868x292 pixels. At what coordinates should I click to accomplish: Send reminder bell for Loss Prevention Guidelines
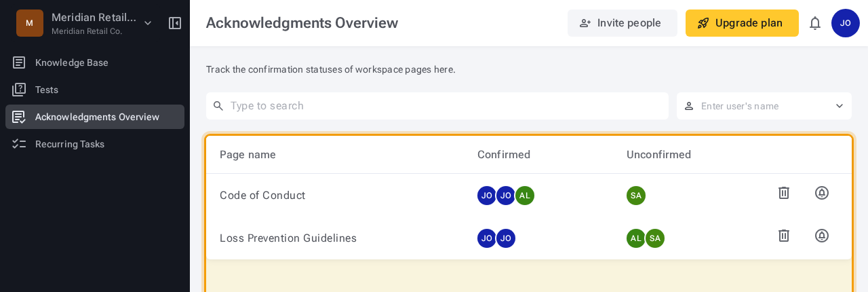click(822, 236)
